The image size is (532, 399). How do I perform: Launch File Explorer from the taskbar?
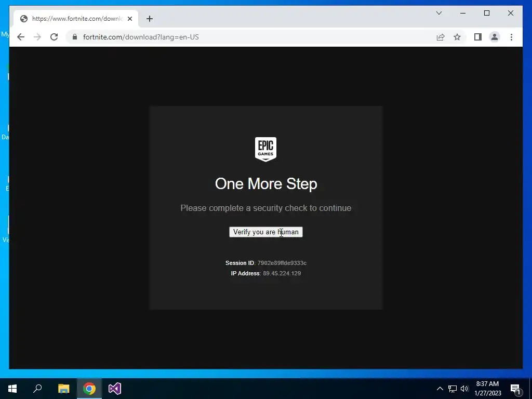click(x=63, y=389)
